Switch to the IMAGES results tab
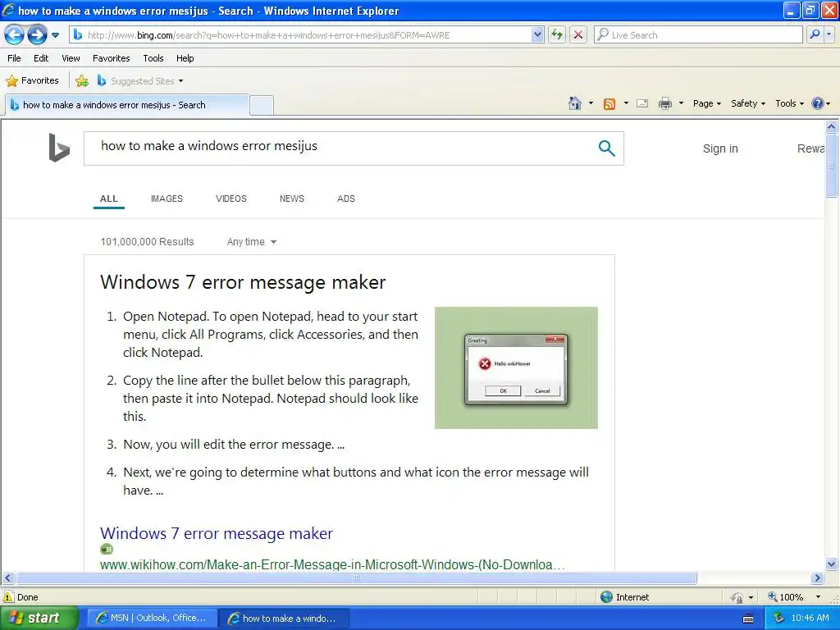Screen dimensions: 840x630 (167, 199)
